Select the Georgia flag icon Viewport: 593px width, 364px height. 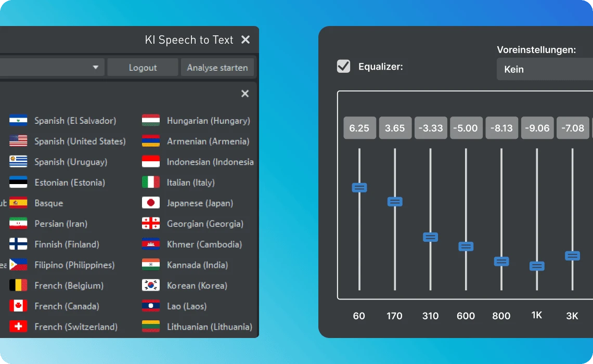point(150,224)
